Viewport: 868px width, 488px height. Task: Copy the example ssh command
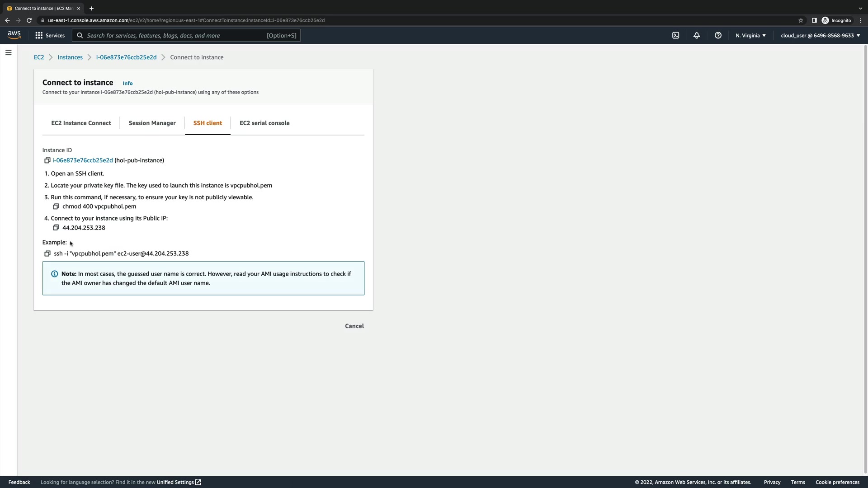[x=47, y=253]
